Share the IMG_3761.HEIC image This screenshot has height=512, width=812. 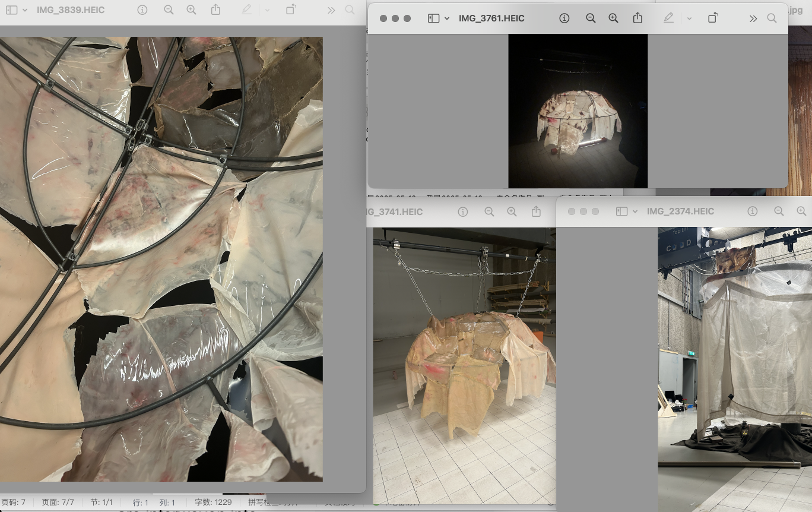(x=637, y=18)
